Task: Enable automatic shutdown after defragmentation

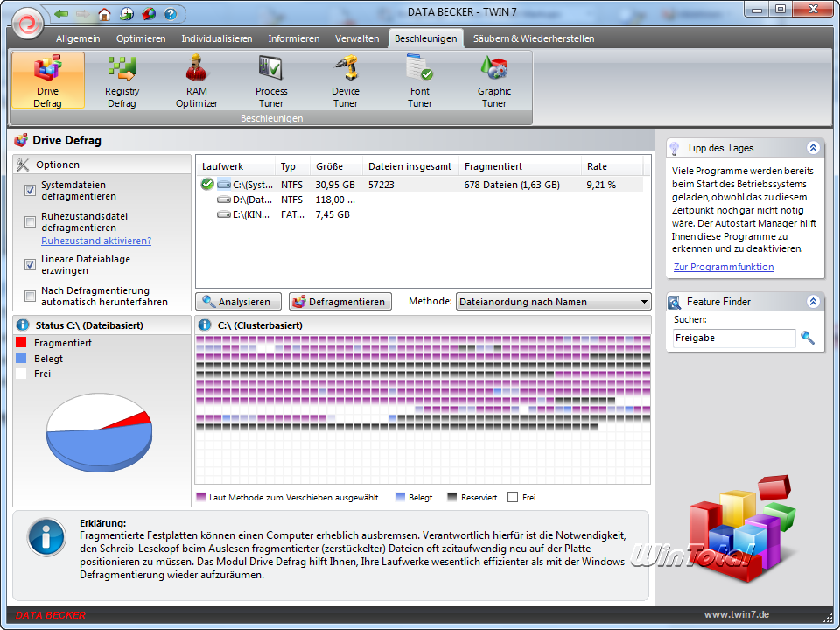Action: tap(30, 296)
